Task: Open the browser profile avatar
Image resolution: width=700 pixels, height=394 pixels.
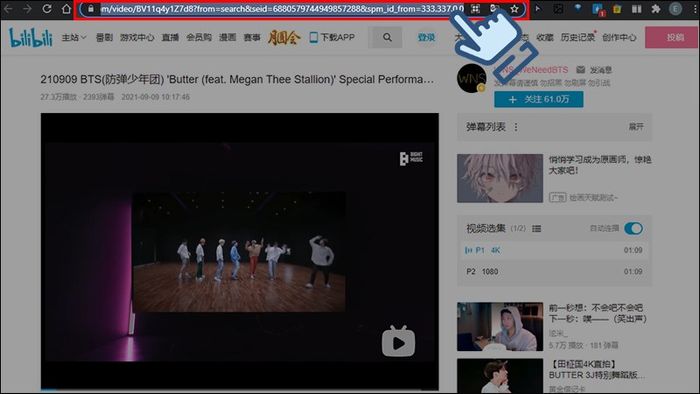Action: [675, 8]
